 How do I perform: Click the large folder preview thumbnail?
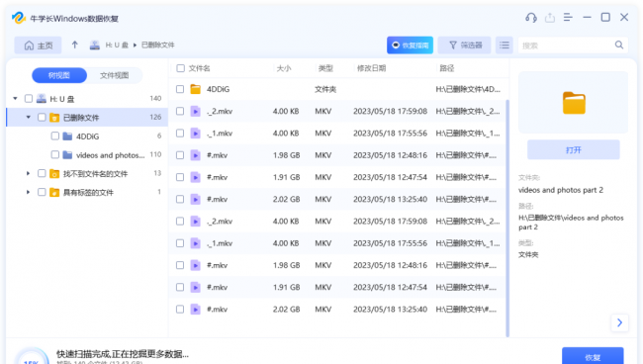[574, 103]
